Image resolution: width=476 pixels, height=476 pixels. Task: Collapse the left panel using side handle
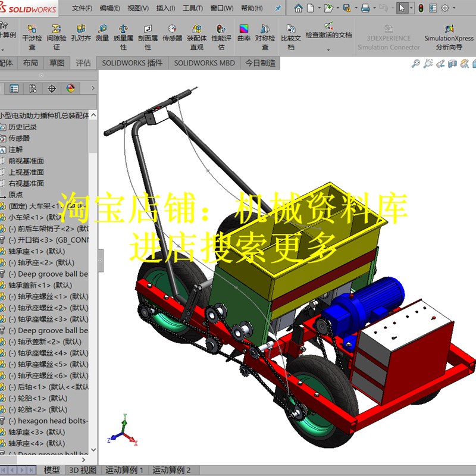pos(101,260)
